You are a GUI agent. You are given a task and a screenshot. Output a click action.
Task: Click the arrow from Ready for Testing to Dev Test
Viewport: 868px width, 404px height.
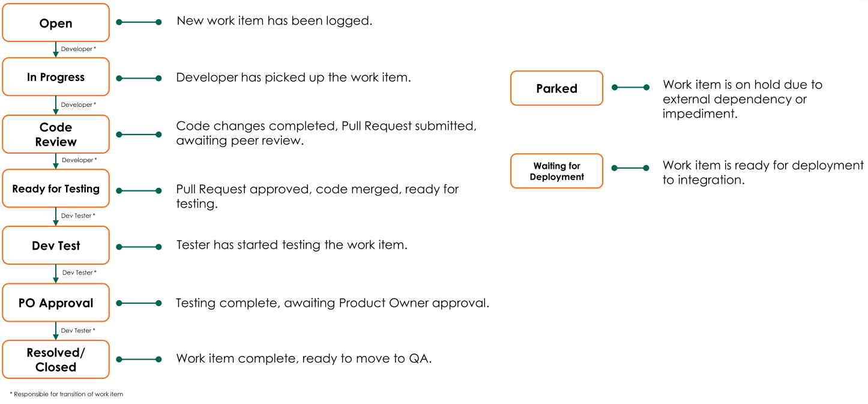56,216
